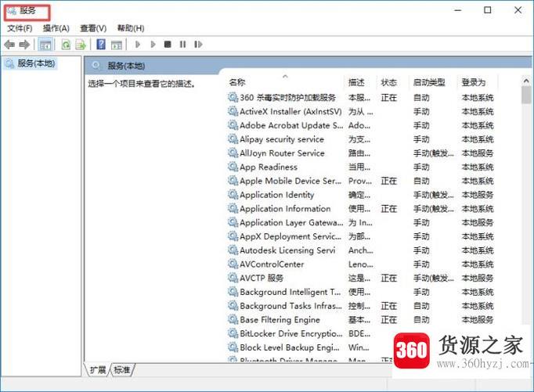Click the second play arrow toolbar icon
Screen dimensions: 534x392
coord(153,45)
